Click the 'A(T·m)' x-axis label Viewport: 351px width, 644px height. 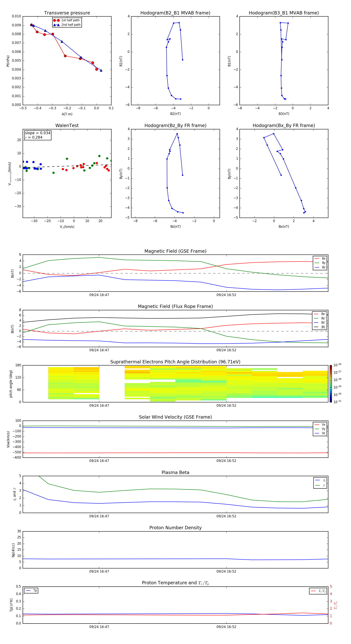pos(67,114)
